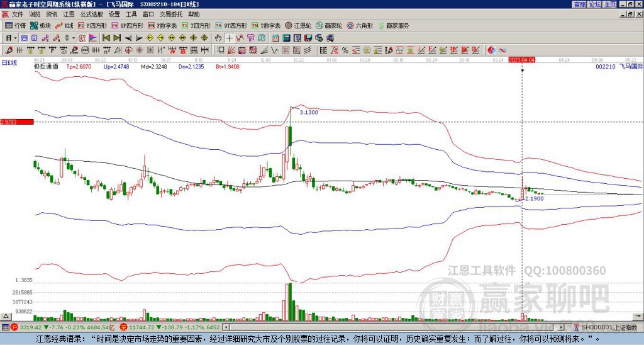The height and width of the screenshot is (345, 644).
Task: Select the triangle ruler drawing tool
Action: [x=118, y=50]
